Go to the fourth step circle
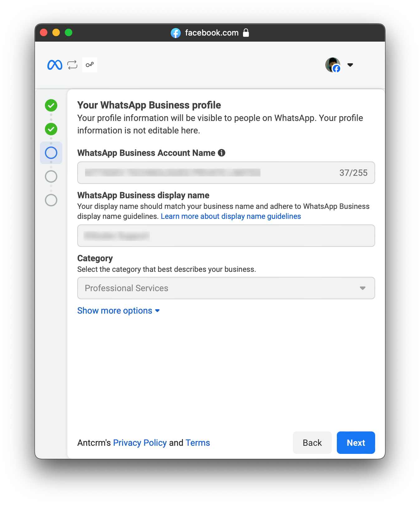420x505 pixels. [x=51, y=176]
